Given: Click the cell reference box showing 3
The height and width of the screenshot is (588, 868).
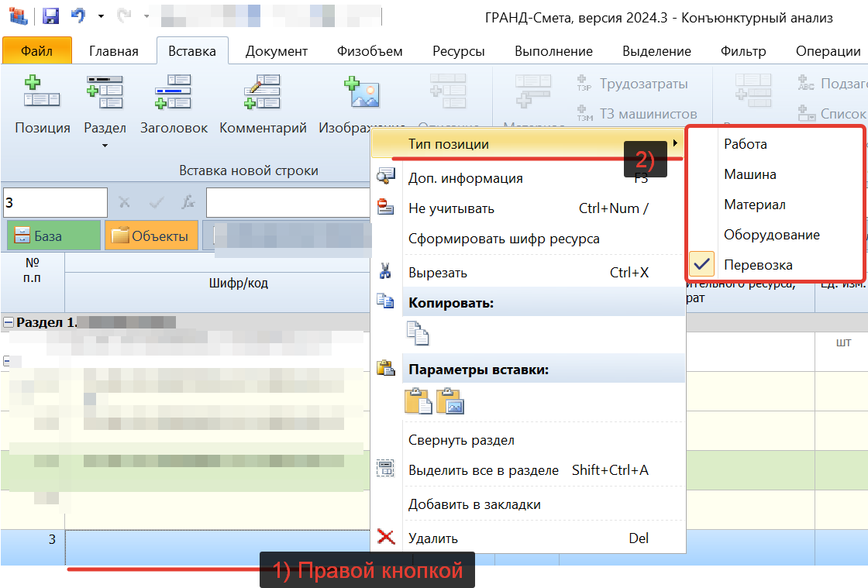Looking at the screenshot, I should [55, 202].
